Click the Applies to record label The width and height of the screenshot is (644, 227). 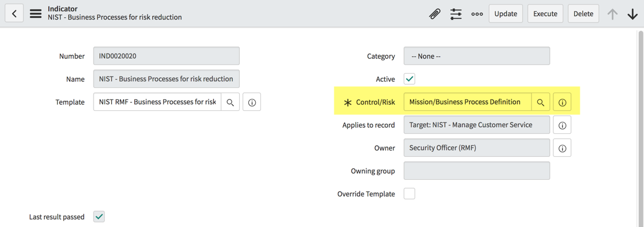pos(369,125)
